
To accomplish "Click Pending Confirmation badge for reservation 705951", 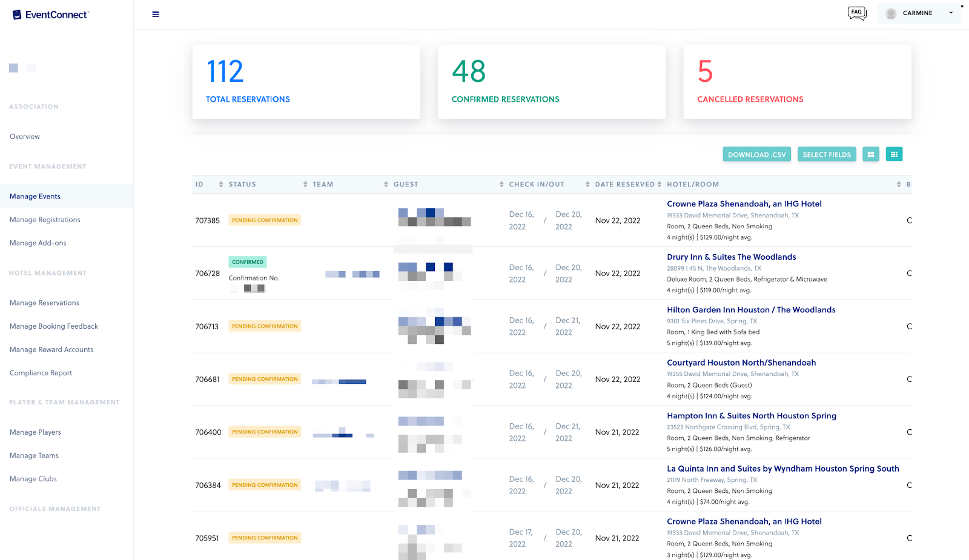I will tap(265, 538).
